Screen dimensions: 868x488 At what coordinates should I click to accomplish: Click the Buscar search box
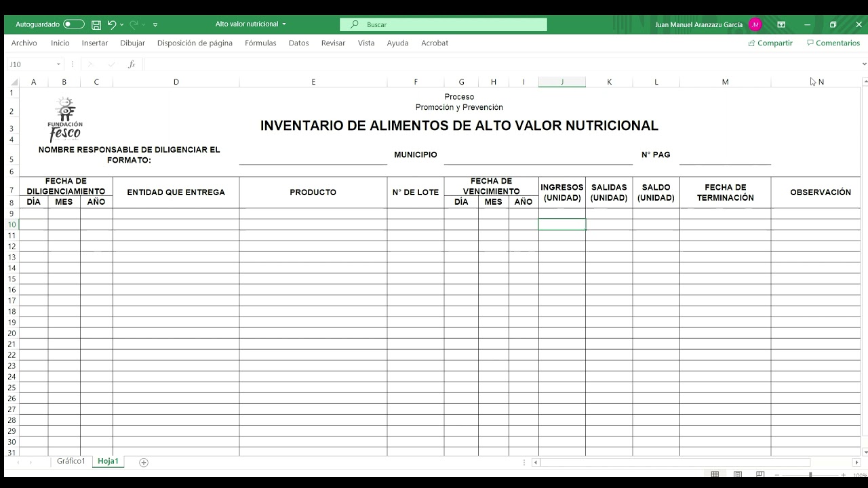[x=443, y=24]
